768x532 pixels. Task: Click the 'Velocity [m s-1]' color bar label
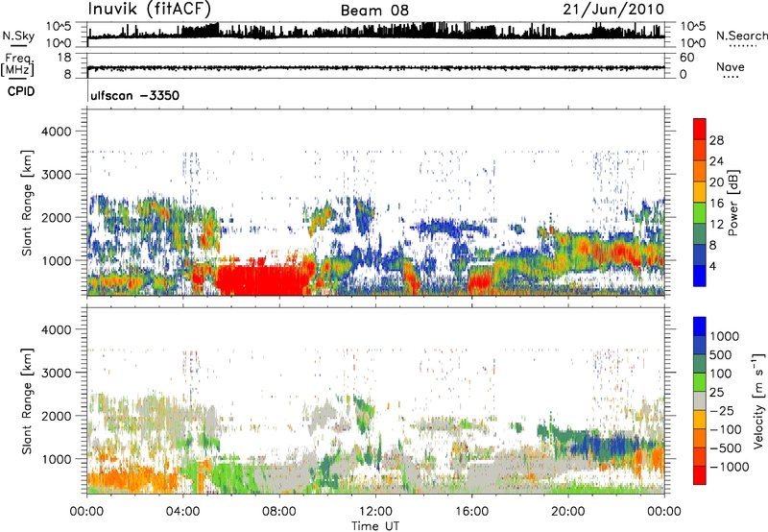pos(758,400)
